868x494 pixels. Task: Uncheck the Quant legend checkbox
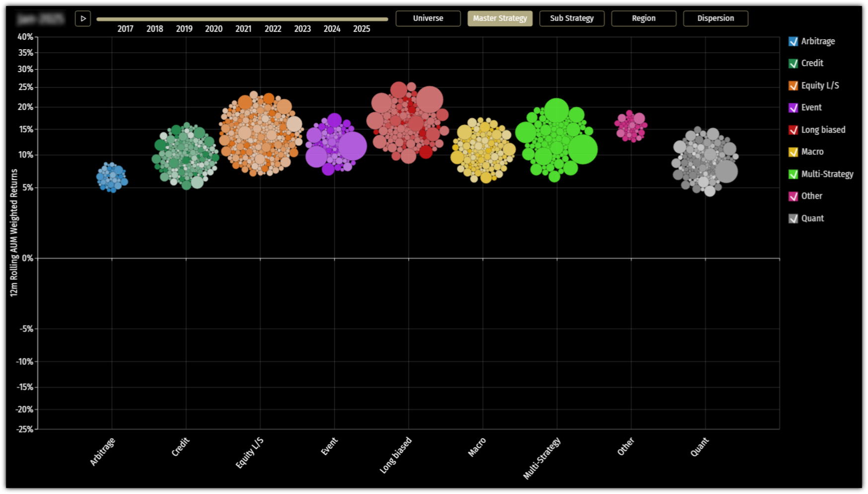(x=793, y=218)
